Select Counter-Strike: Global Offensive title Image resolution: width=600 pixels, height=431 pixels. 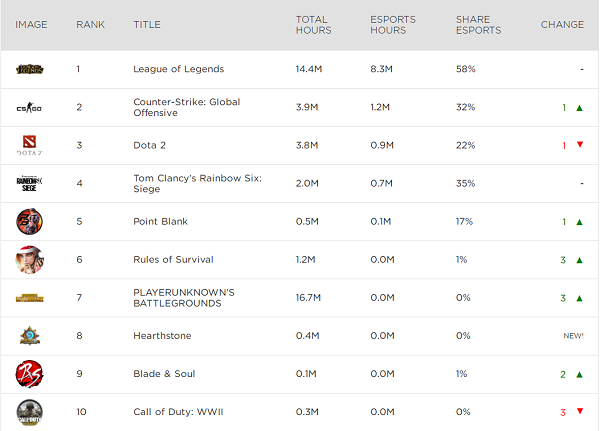[x=187, y=107]
